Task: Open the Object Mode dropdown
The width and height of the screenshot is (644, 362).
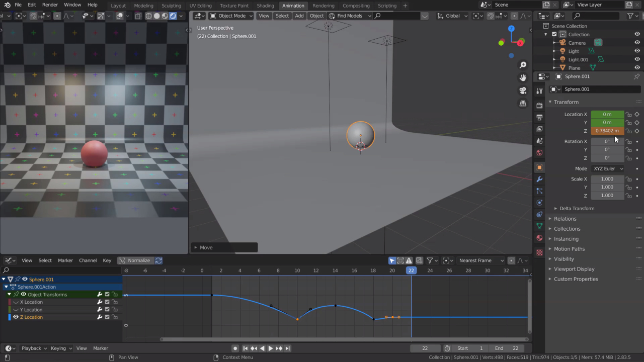Action: (x=231, y=16)
